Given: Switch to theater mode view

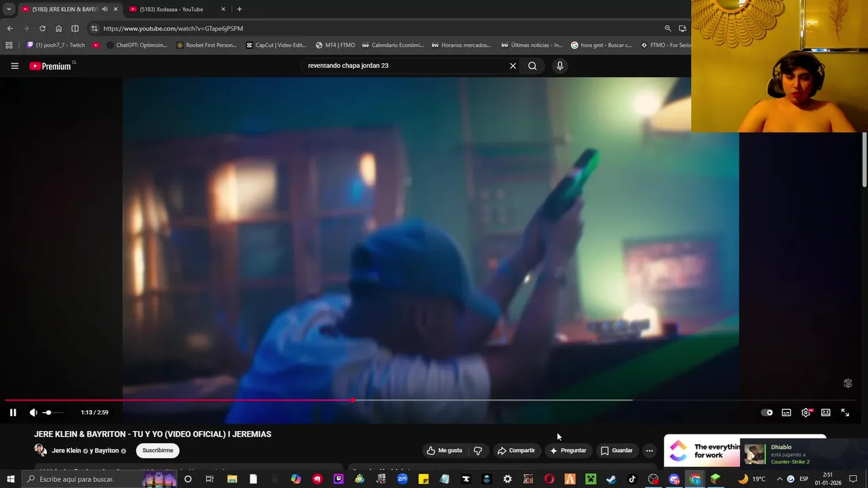Looking at the screenshot, I should pos(826,412).
